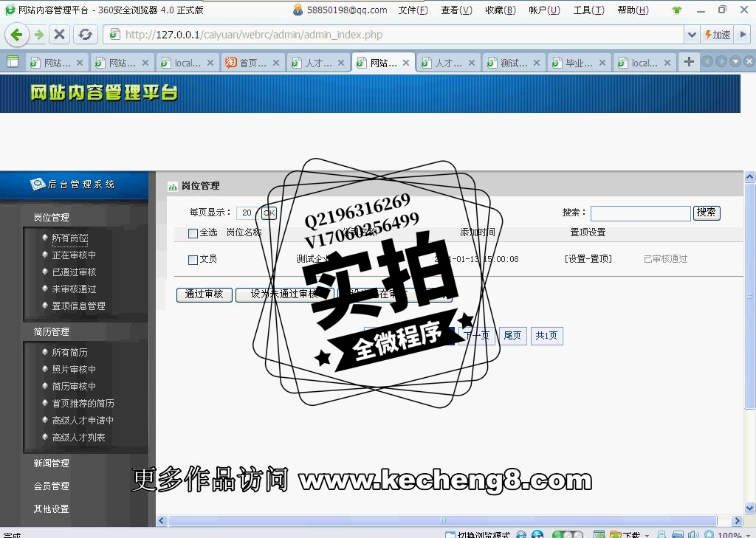Click 切换浏览模式 in the status bar
The image size is (756, 538).
[477, 534]
